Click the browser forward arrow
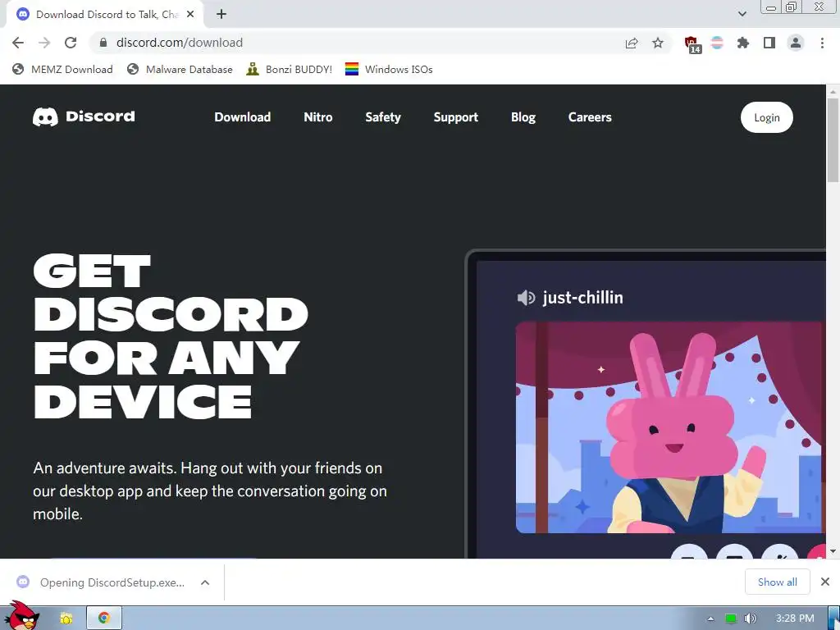Viewport: 840px width, 630px height. (44, 43)
